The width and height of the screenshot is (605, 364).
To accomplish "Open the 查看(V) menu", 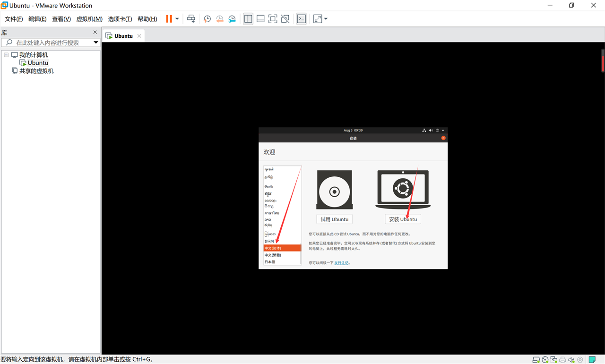I will [x=61, y=19].
